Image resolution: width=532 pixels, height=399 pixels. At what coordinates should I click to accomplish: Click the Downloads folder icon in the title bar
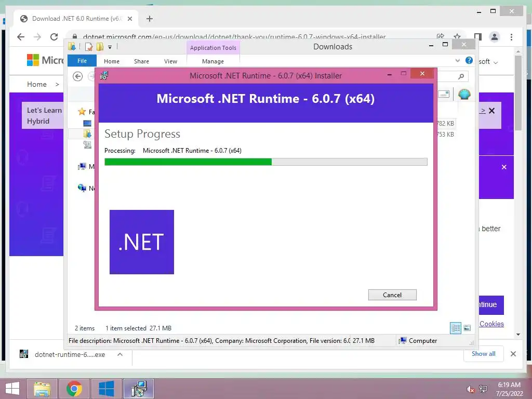pyautogui.click(x=72, y=47)
